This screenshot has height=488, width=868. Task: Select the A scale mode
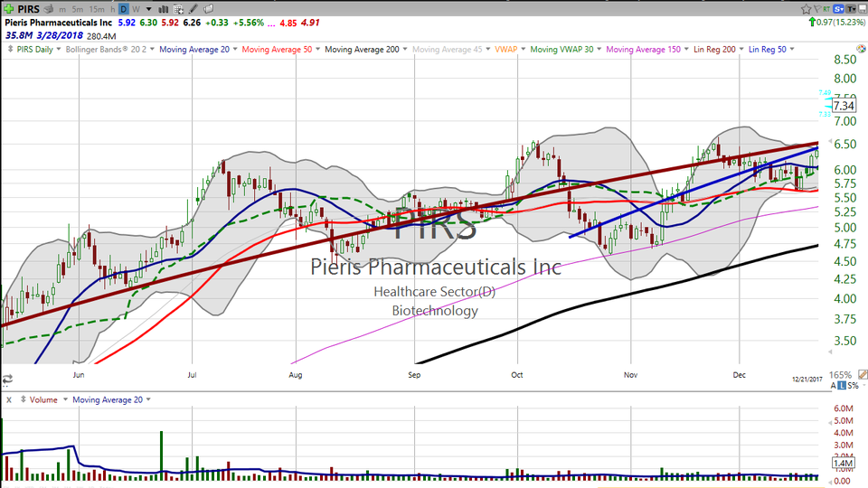coord(832,385)
